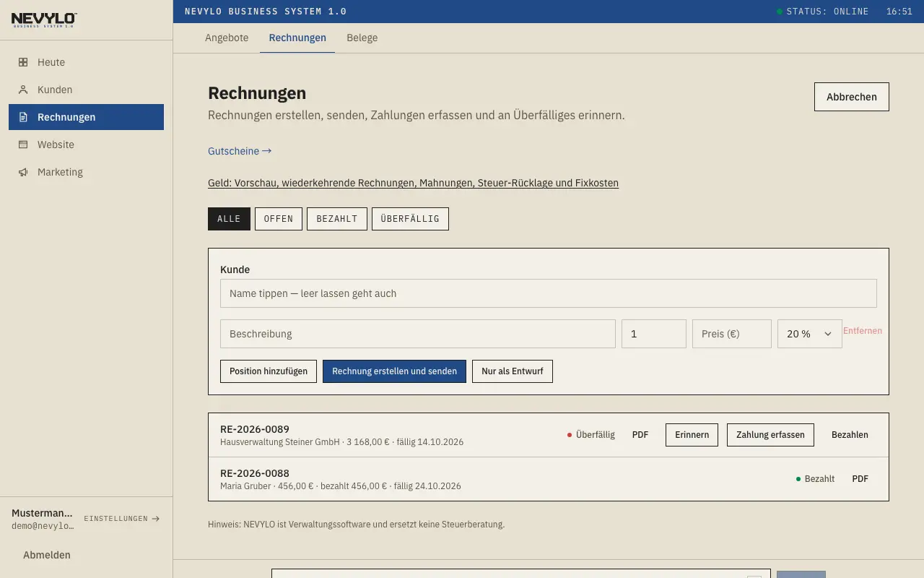Click the Kunden person icon
This screenshot has width=924, height=578.
point(23,90)
